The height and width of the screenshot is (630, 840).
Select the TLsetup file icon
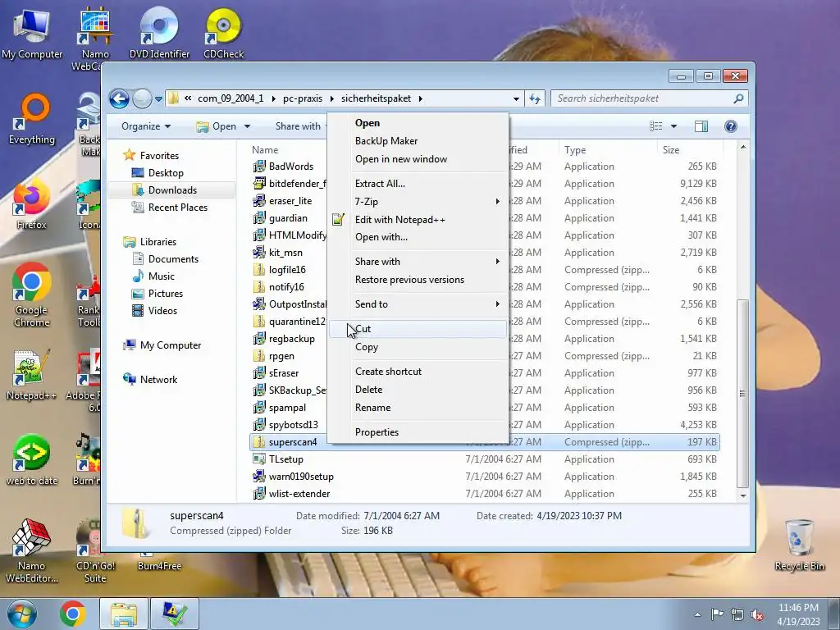(259, 459)
